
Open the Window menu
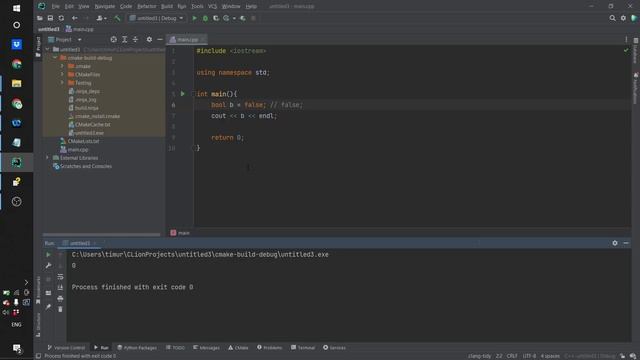[231, 6]
